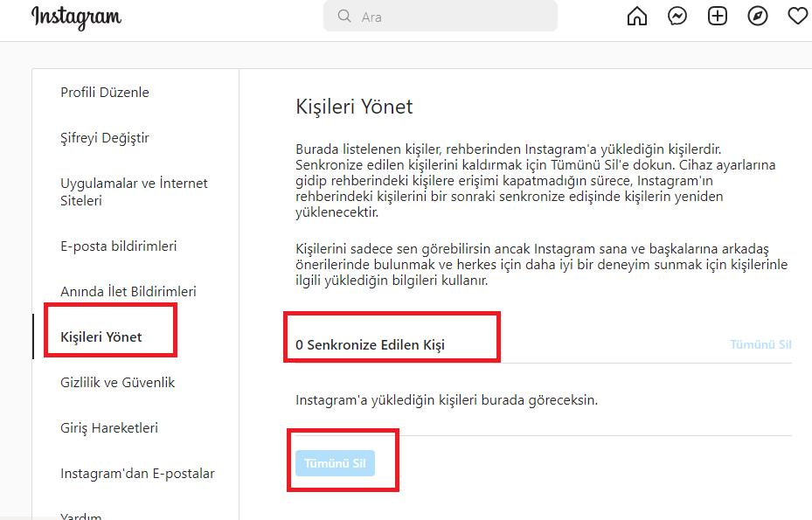Open Messenger direct messages icon
The image size is (812, 520).
click(677, 16)
